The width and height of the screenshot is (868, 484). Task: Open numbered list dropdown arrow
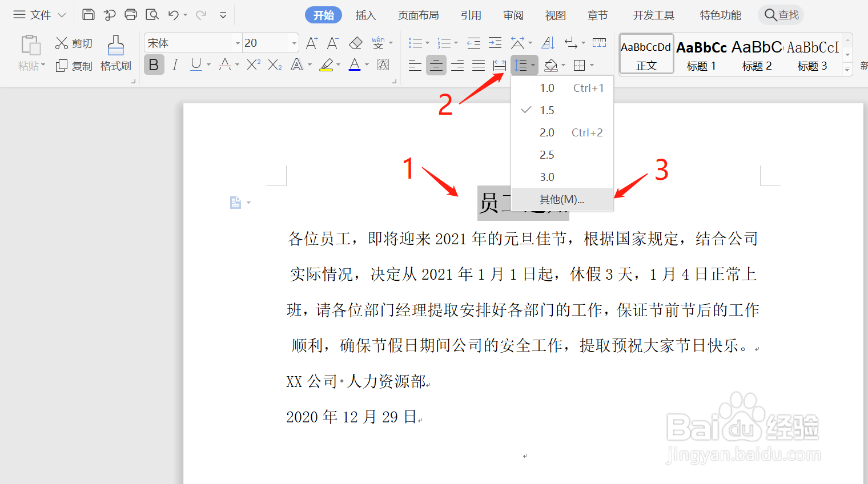[x=456, y=43]
